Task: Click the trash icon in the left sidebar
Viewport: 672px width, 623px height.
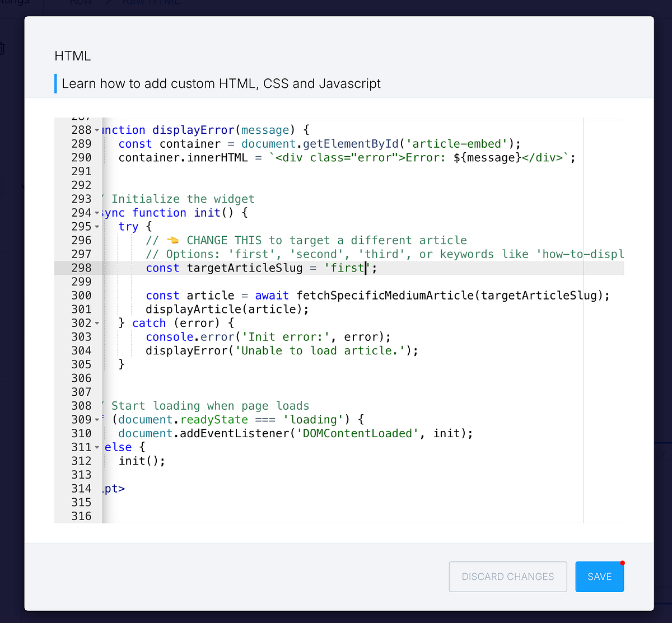Action: pyautogui.click(x=3, y=48)
